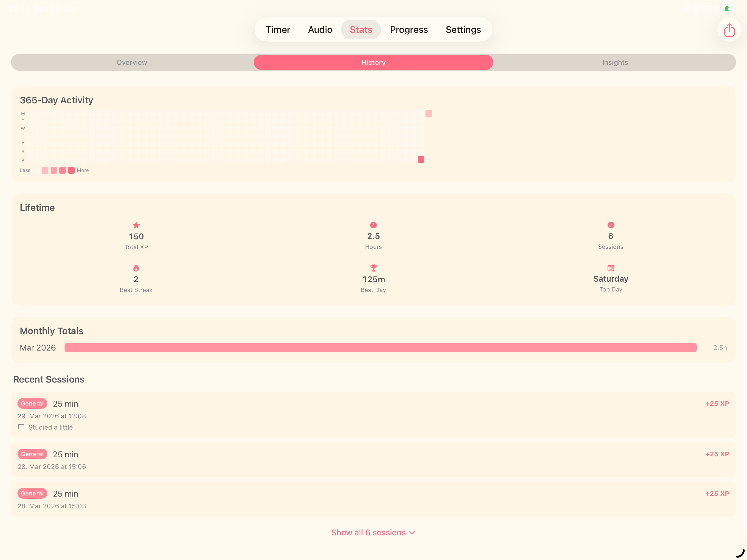Open the session from 29. Mar 2026 at 12:08
The width and height of the screenshot is (747, 560).
click(x=373, y=415)
